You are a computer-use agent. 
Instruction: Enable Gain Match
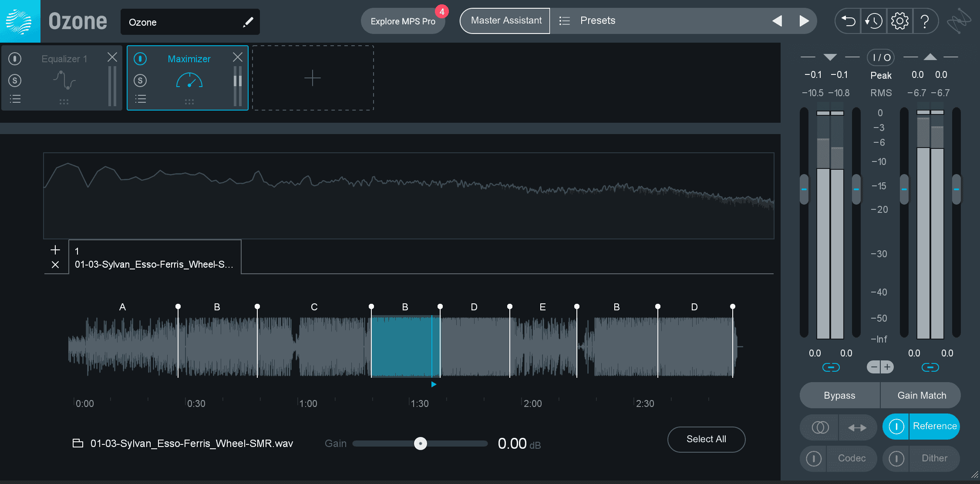click(921, 395)
